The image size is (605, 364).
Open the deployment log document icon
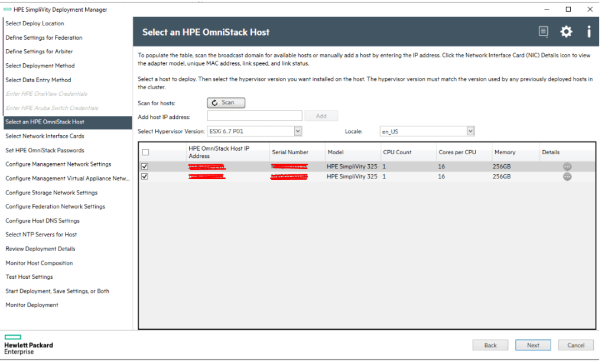click(x=543, y=32)
